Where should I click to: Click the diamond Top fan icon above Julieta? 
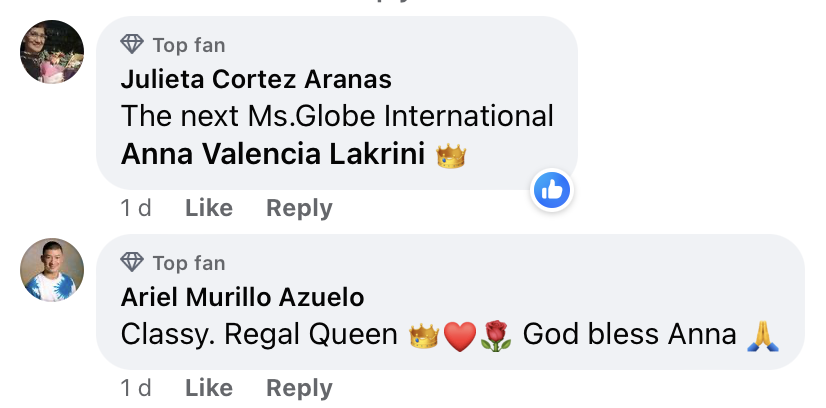pyautogui.click(x=132, y=44)
